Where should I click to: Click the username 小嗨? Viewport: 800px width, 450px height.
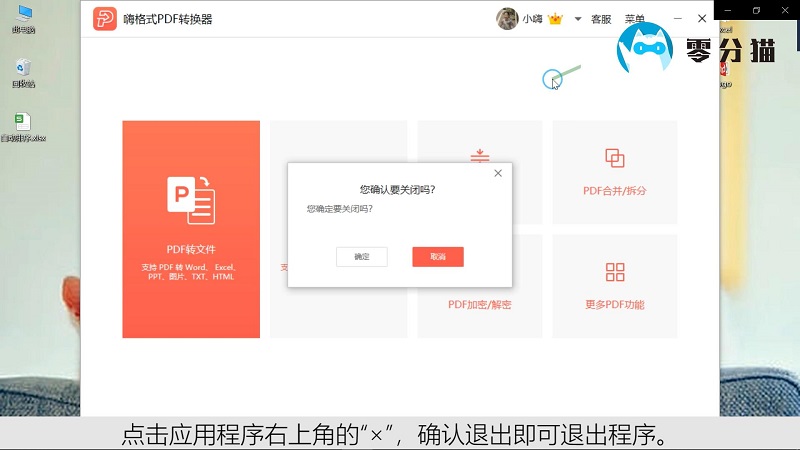532,19
